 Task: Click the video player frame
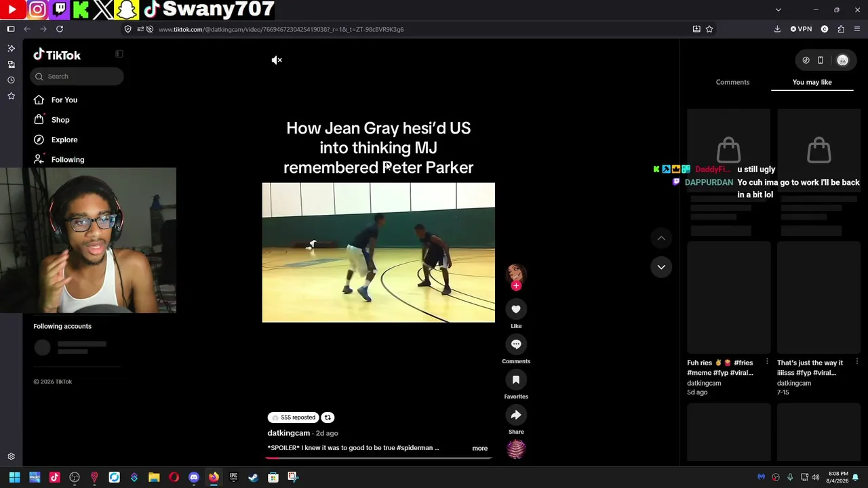coord(378,252)
